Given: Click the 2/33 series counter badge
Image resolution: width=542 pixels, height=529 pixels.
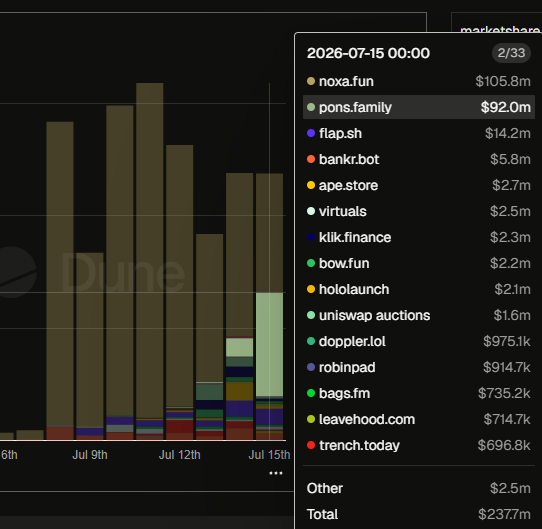Looking at the screenshot, I should click(x=511, y=53).
